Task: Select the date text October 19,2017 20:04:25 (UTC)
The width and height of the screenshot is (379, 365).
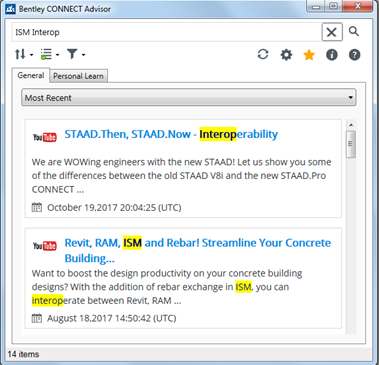Action: pyautogui.click(x=114, y=208)
